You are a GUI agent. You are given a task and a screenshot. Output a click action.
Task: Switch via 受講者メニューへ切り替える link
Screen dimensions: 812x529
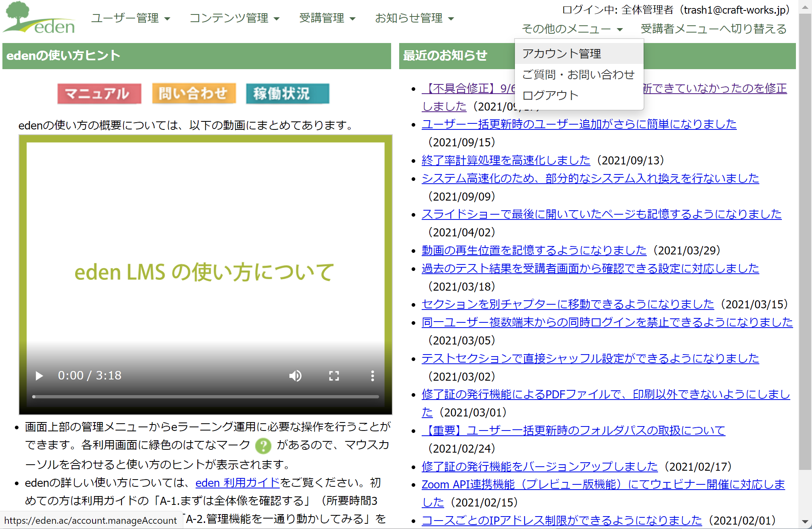tap(714, 29)
